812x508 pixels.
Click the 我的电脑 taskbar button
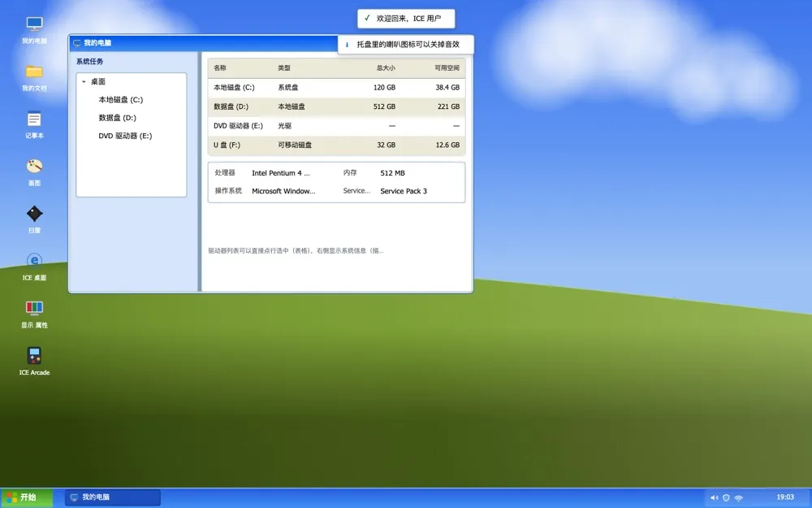(x=112, y=497)
